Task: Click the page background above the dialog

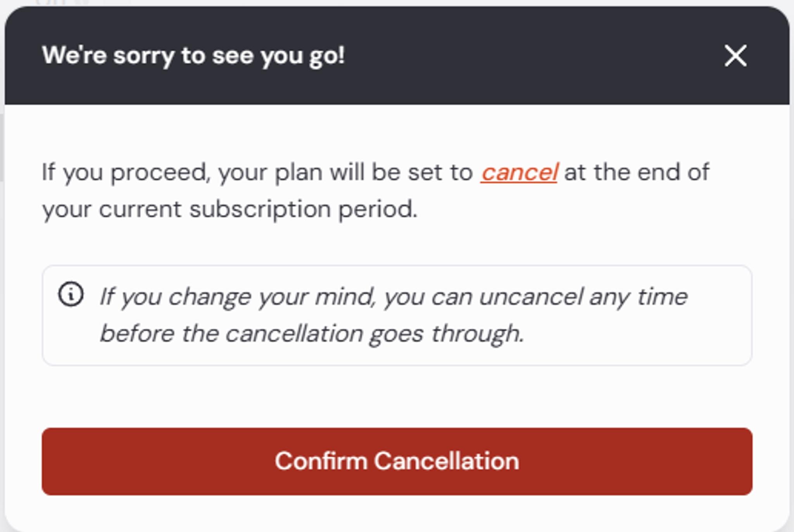Action: (x=397, y=3)
